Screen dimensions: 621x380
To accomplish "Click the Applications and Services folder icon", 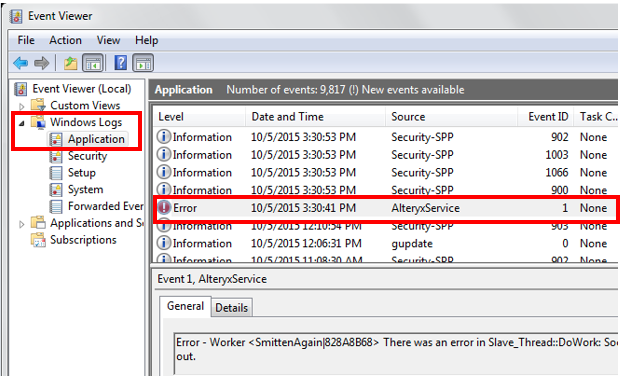I will pos(38,223).
